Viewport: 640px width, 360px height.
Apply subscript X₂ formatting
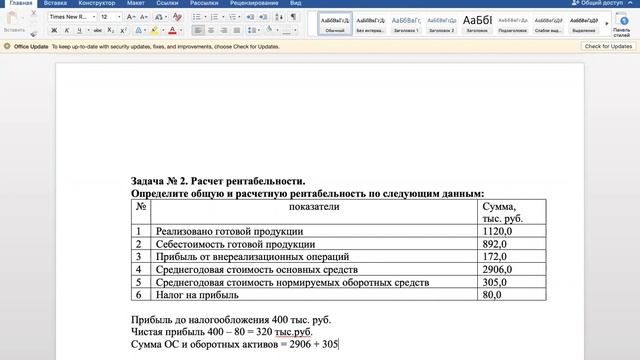tap(110, 30)
